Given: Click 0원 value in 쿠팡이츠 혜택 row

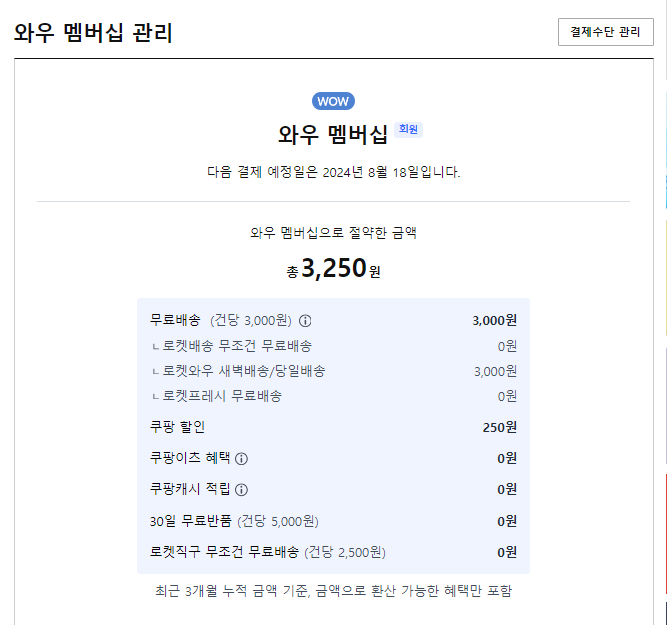Looking at the screenshot, I should tap(507, 458).
